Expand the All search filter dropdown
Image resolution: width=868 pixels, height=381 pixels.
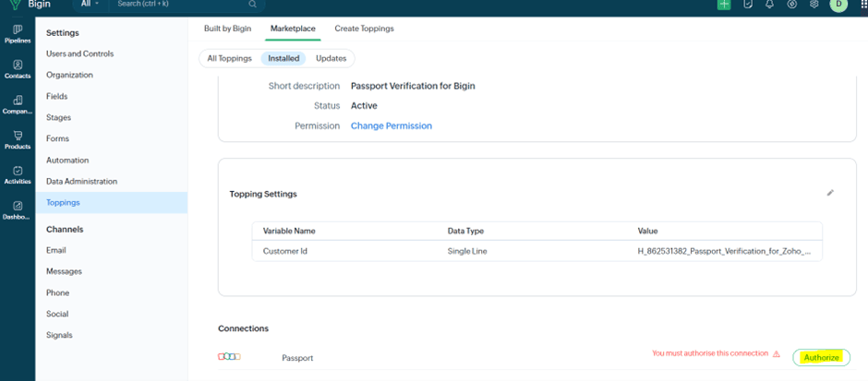click(x=90, y=4)
